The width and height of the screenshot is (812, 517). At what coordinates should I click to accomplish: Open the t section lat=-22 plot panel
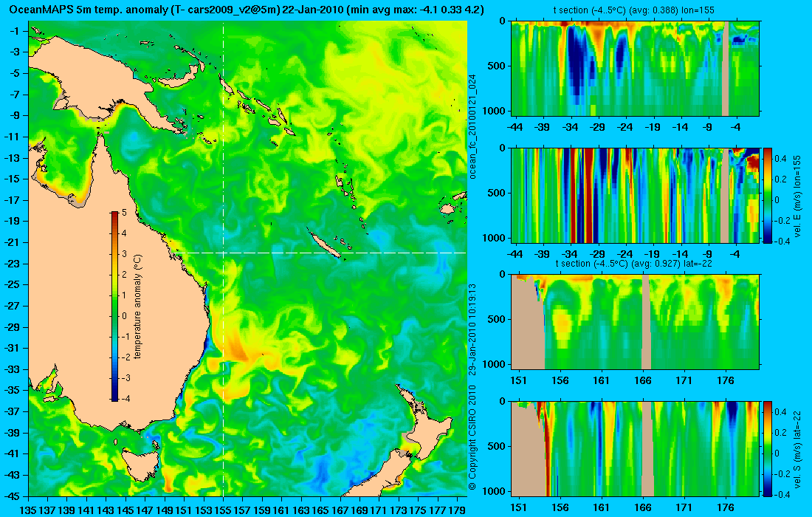tap(636, 322)
